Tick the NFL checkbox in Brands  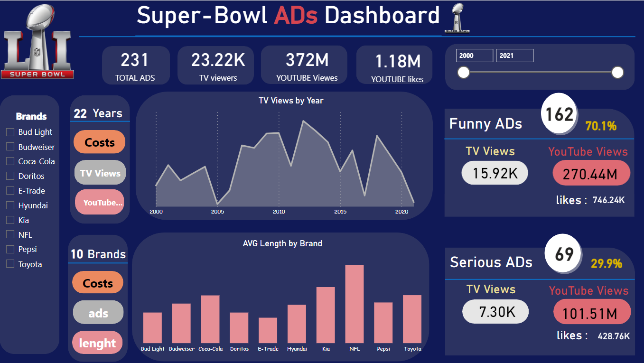tap(10, 234)
